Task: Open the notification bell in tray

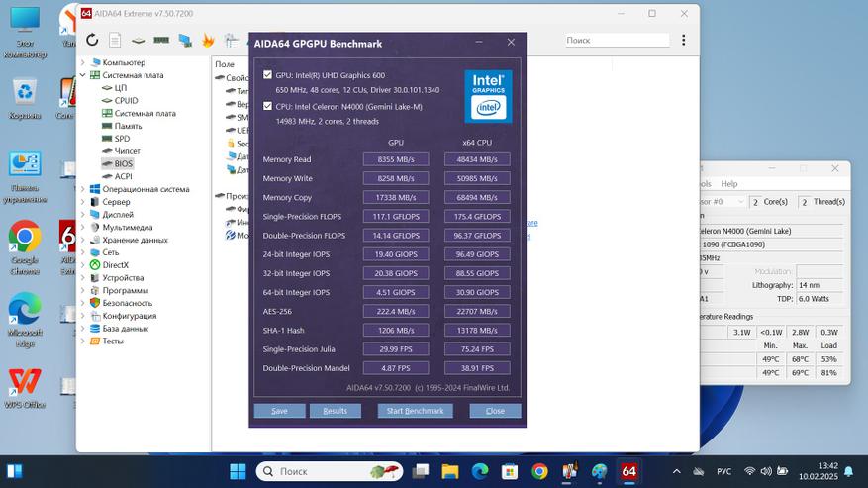Action: pyautogui.click(x=848, y=471)
